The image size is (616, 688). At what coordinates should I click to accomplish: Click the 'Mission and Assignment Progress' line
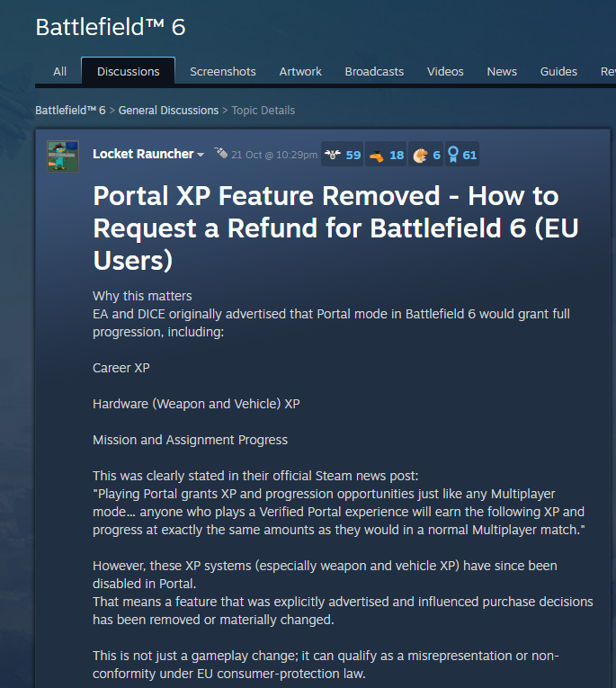pyautogui.click(x=190, y=440)
